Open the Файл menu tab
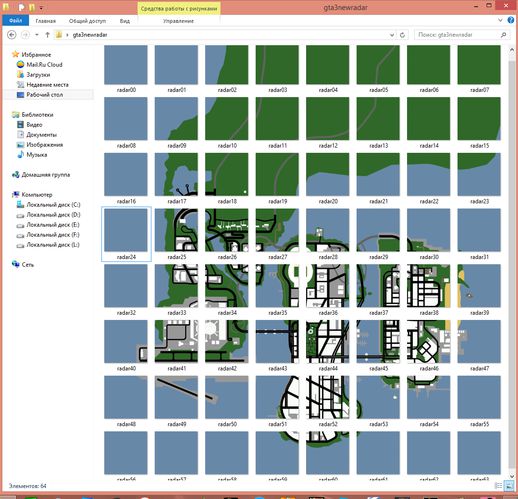518x499 pixels. (x=15, y=21)
